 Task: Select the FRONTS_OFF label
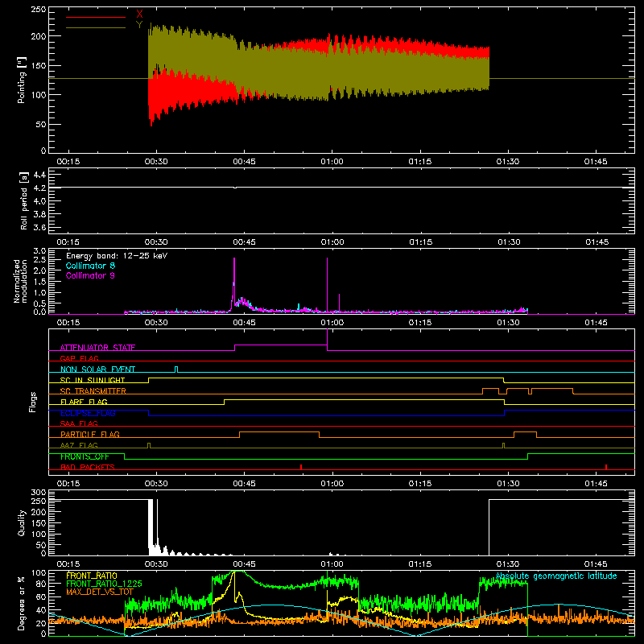pyautogui.click(x=85, y=456)
